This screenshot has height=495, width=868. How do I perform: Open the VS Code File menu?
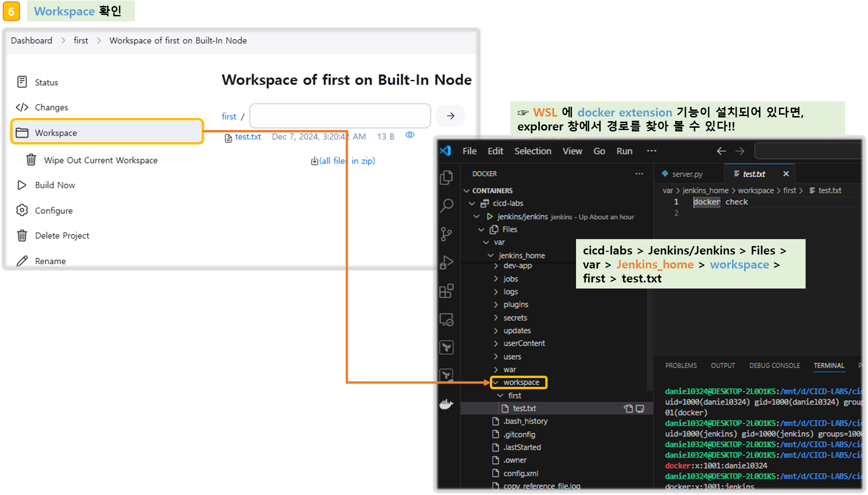click(469, 151)
